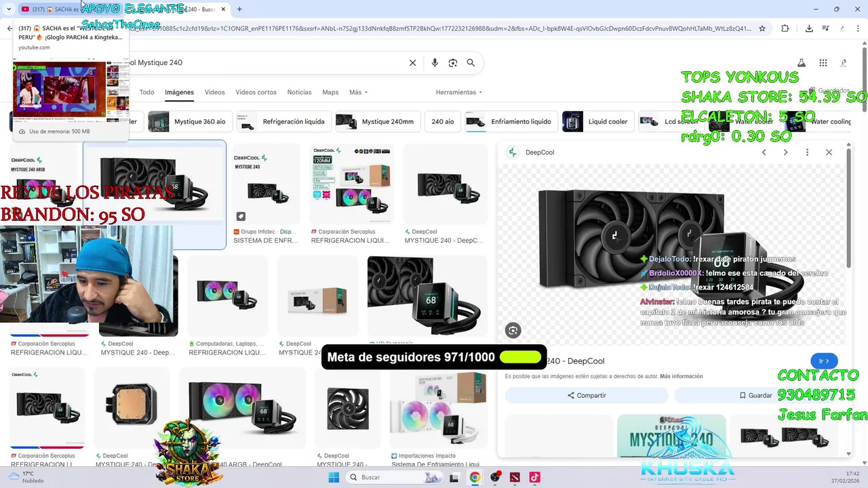Clear the Google search box text
Screen dimensions: 868x488
tap(412, 62)
